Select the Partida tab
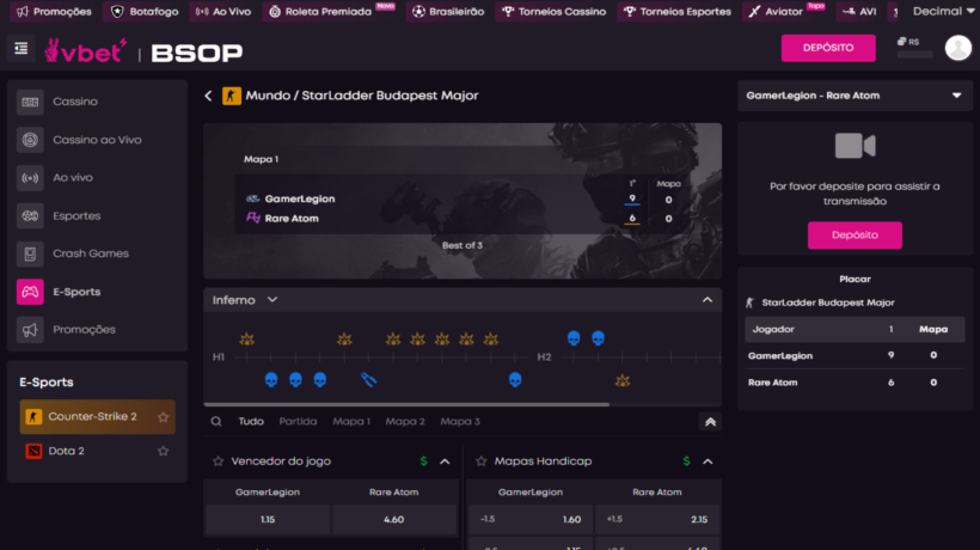Viewport: 980px width, 550px height. (298, 421)
